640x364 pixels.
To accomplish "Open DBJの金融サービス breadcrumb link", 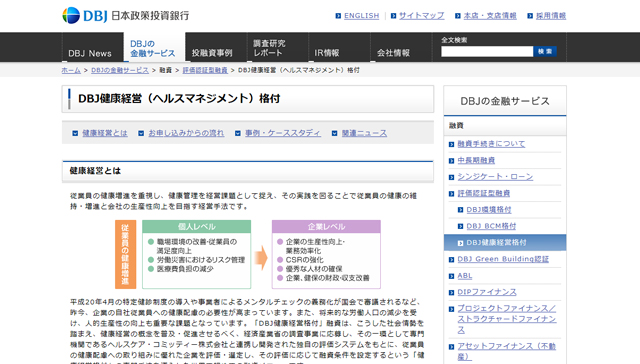I will (120, 70).
